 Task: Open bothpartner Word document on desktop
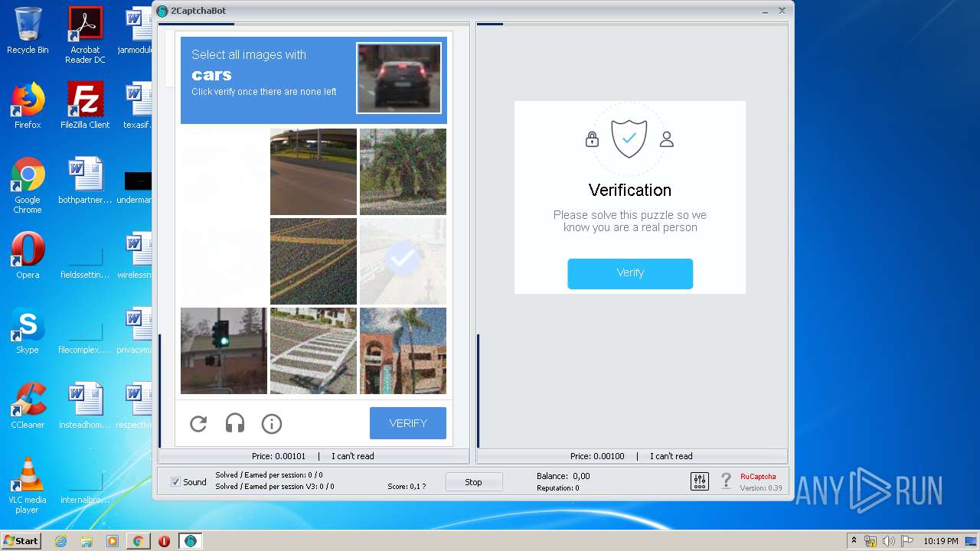click(x=85, y=181)
